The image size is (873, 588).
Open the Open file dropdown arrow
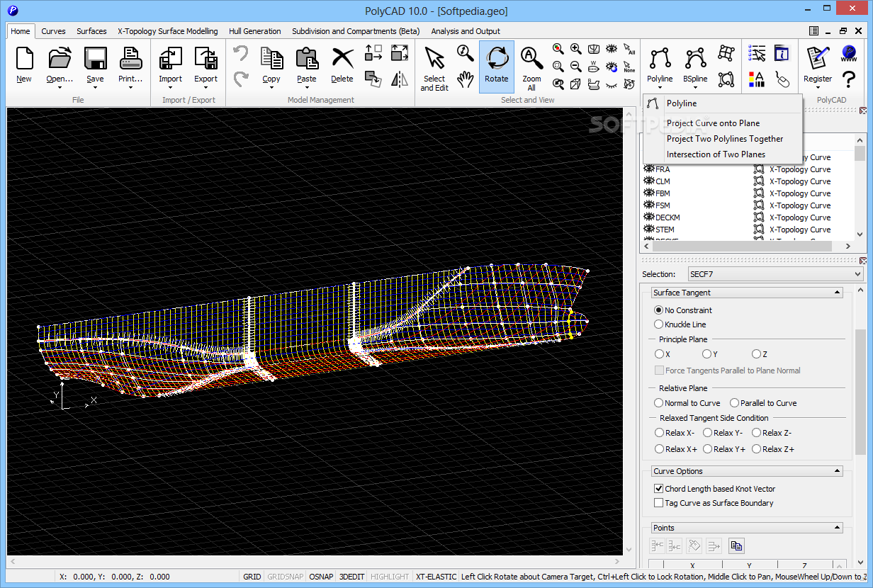pyautogui.click(x=60, y=88)
